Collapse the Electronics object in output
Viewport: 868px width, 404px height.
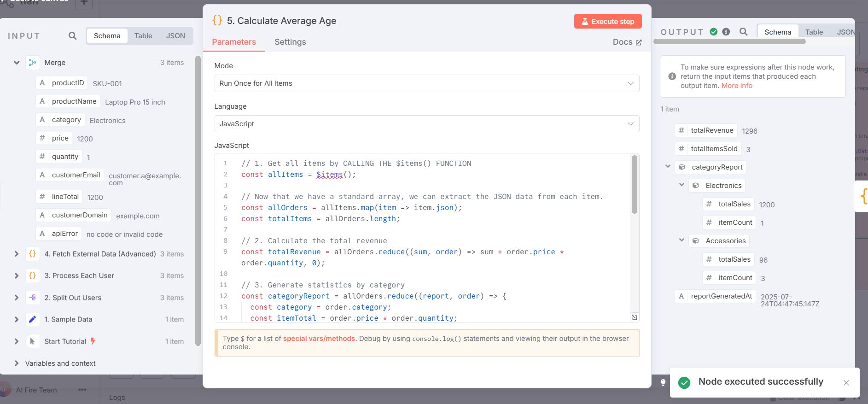pos(682,185)
